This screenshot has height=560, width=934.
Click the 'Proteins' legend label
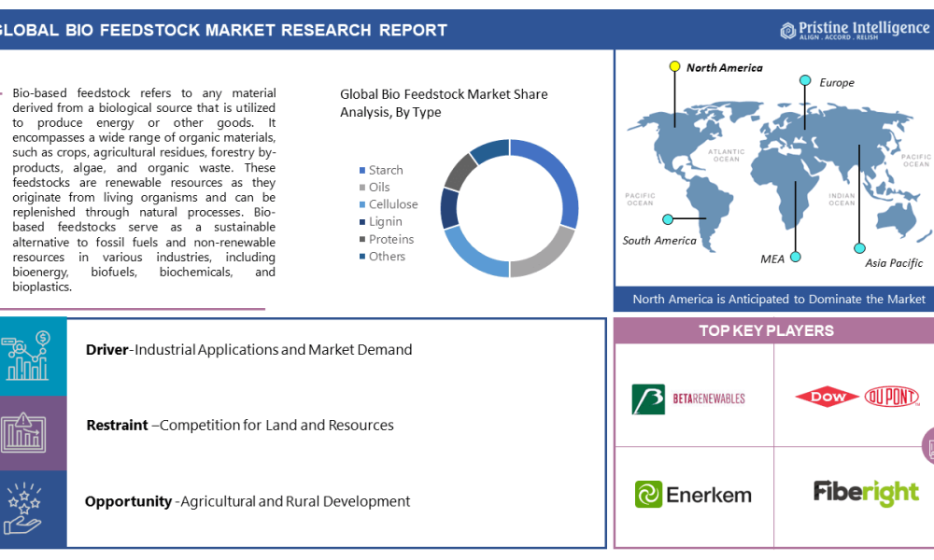(x=390, y=239)
